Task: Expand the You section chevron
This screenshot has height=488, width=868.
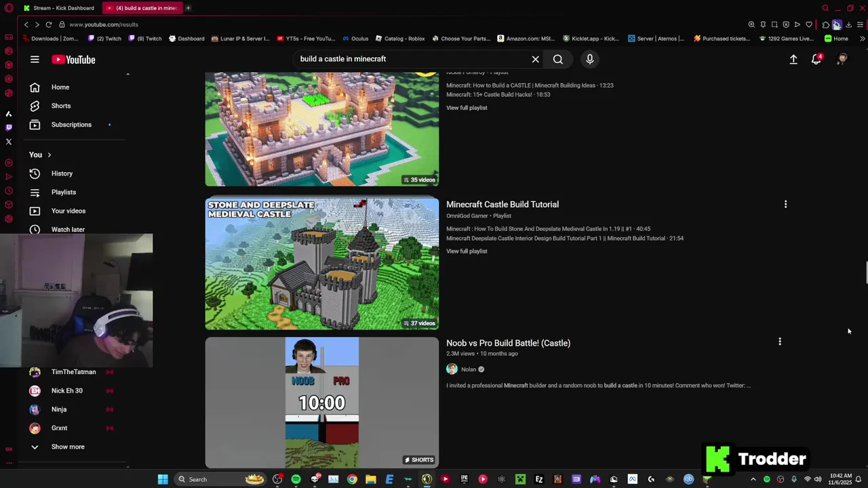Action: click(49, 155)
